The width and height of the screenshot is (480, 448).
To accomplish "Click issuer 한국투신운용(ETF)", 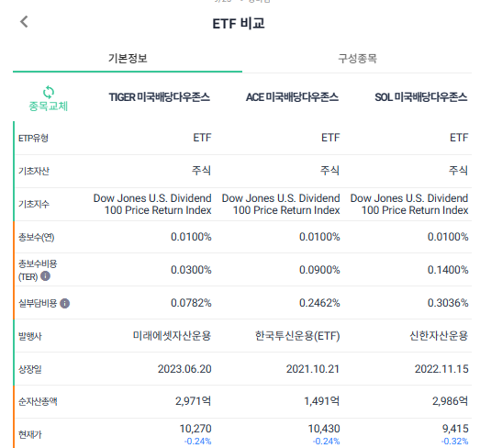I will click(x=297, y=336).
